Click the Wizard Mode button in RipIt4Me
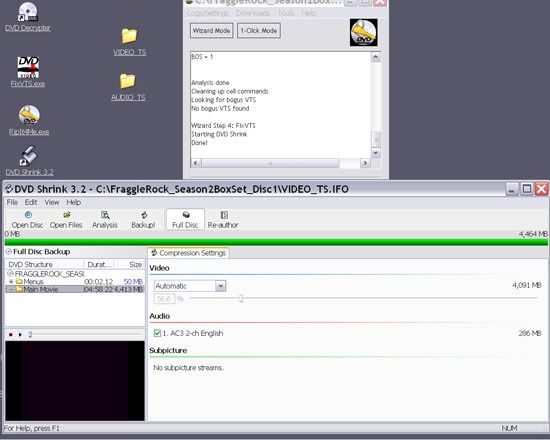Screen dimensions: 550x440 212,31
